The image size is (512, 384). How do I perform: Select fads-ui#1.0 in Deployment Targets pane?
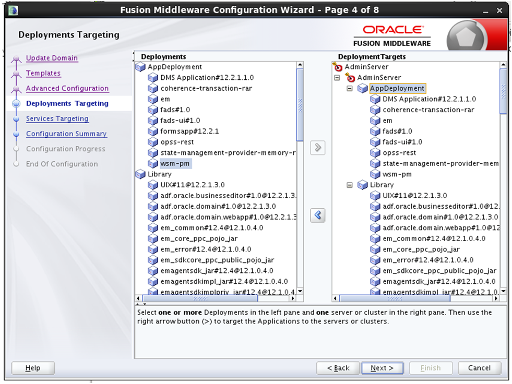402,142
